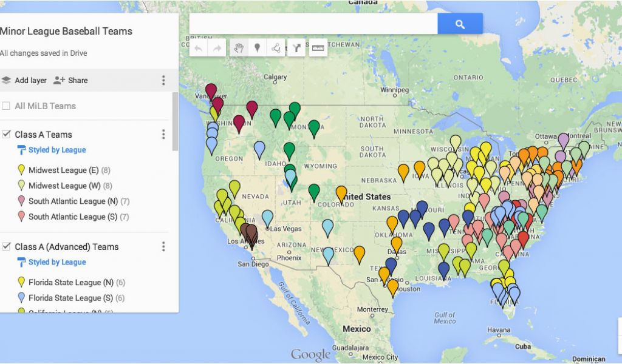Select the blue pin in southwestern Idaho
The width and height of the screenshot is (622, 364).
[x=259, y=150]
